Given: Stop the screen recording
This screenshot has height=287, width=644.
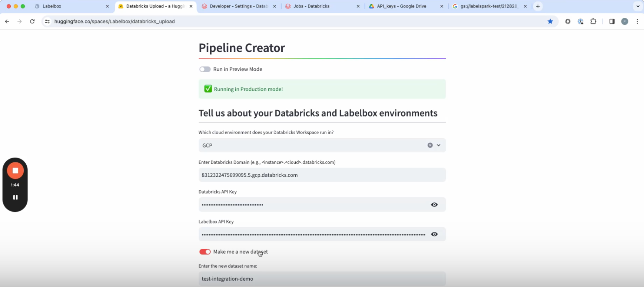Looking at the screenshot, I should (x=15, y=171).
